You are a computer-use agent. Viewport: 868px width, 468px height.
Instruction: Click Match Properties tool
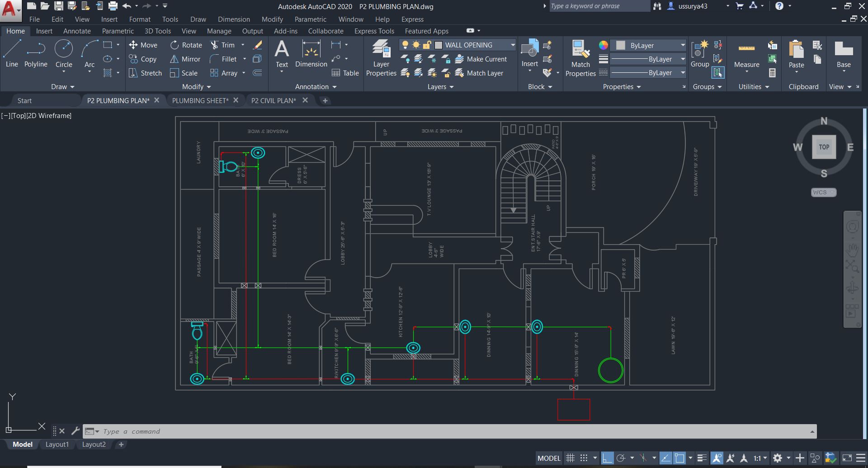580,58
